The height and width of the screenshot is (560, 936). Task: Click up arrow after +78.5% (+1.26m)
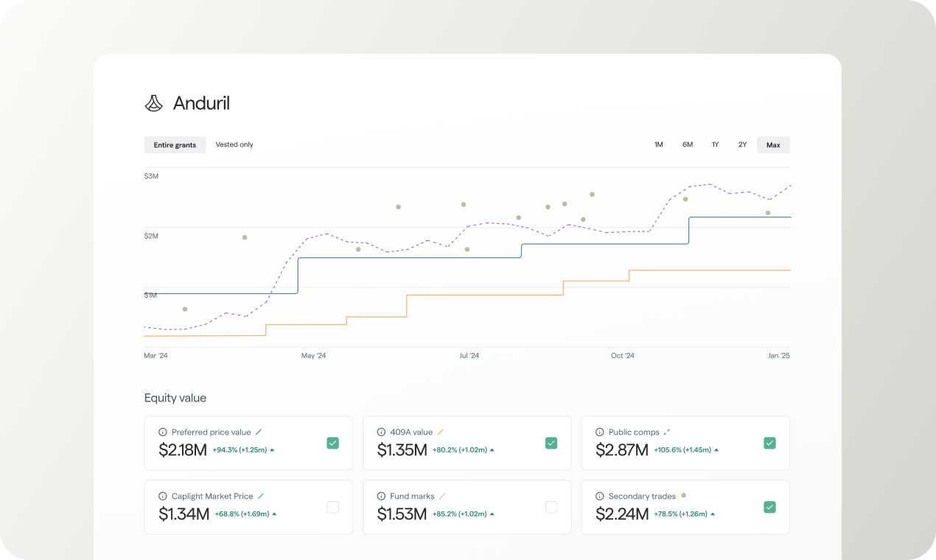click(713, 514)
